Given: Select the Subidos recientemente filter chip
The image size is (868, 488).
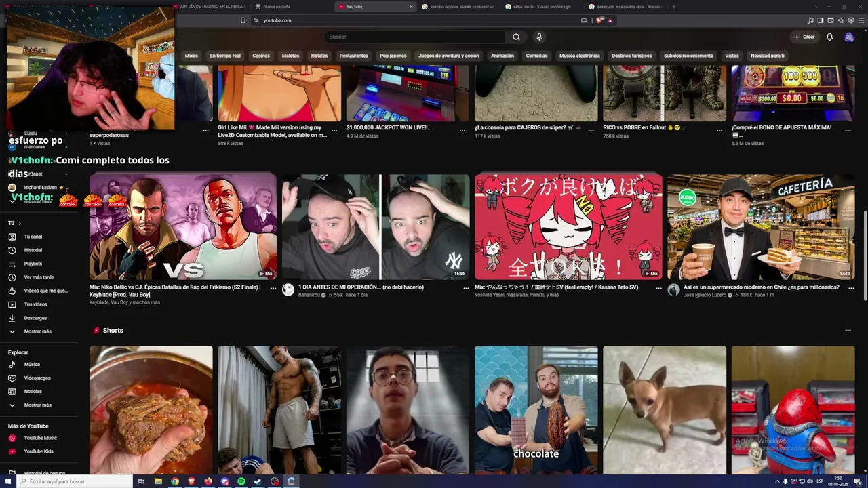Looking at the screenshot, I should 688,56.
